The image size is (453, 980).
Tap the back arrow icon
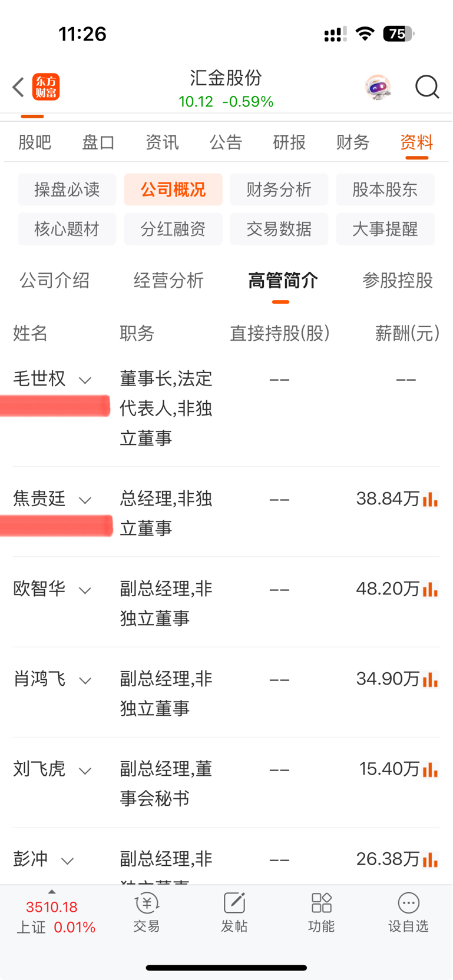pyautogui.click(x=18, y=87)
